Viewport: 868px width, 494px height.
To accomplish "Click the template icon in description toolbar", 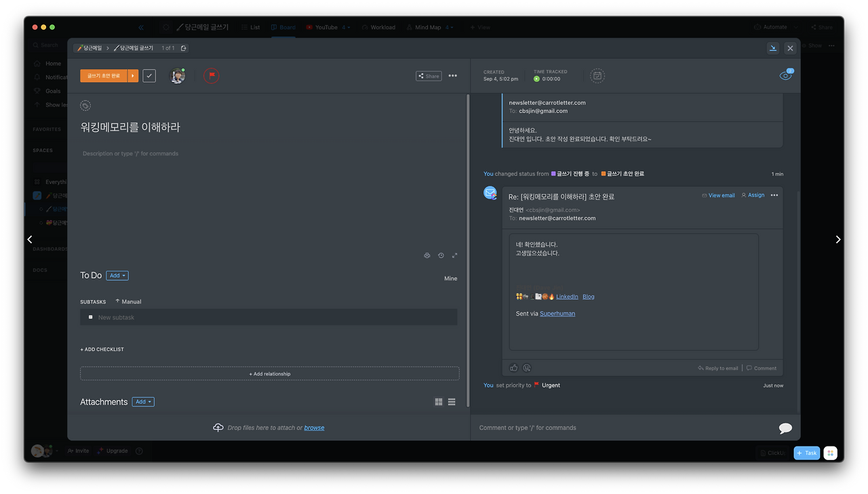I will pos(427,255).
